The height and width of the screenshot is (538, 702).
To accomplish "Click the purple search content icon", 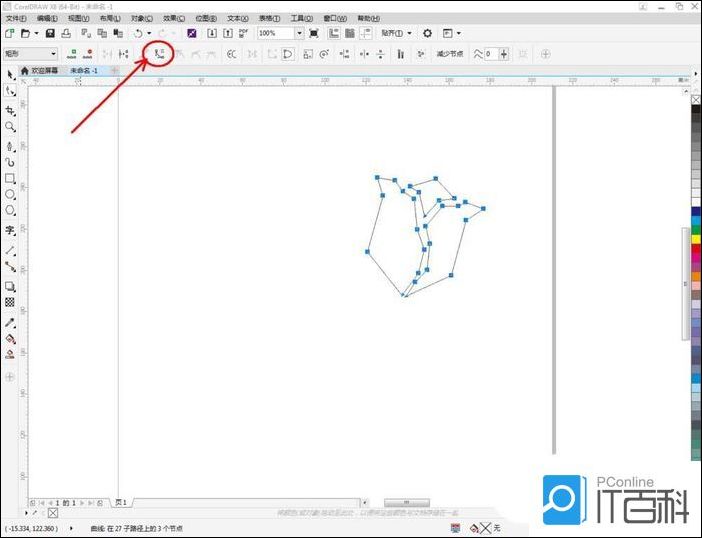I will (192, 33).
